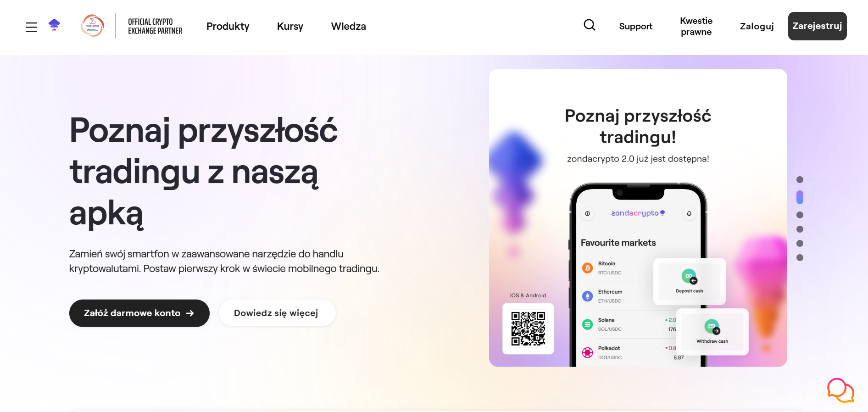Open the hamburger menu icon
The width and height of the screenshot is (868, 412).
[x=31, y=27]
